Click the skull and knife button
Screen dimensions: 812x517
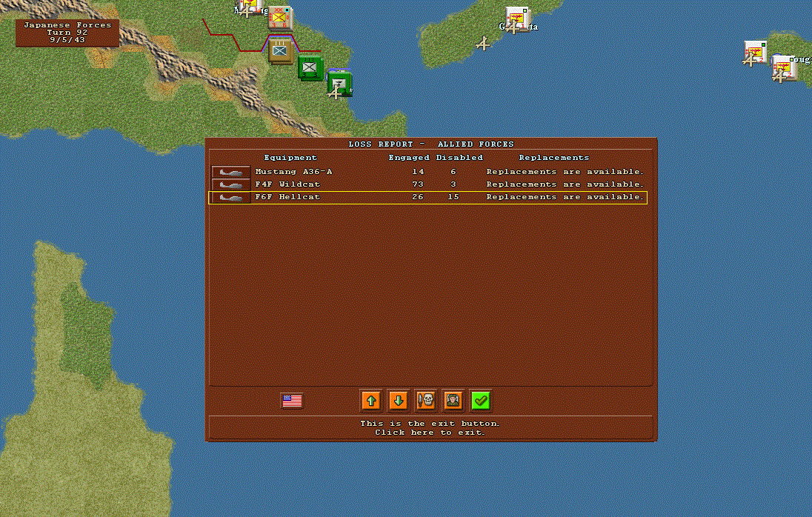[x=426, y=401]
